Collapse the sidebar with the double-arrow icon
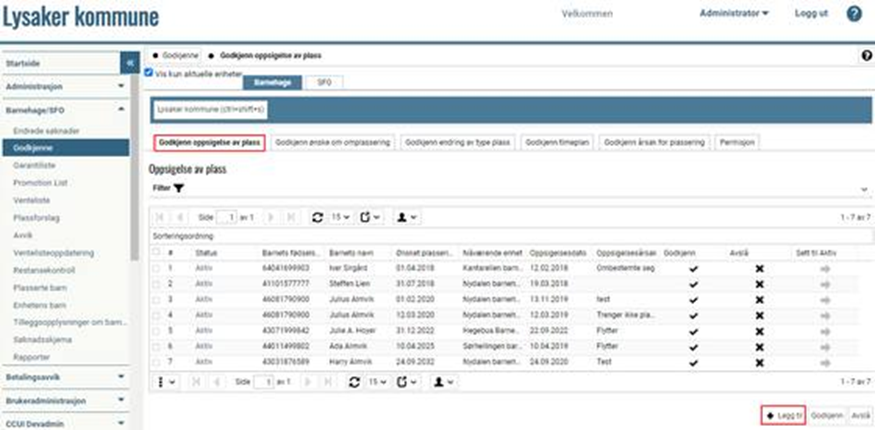The height and width of the screenshot is (430, 875). pos(130,62)
